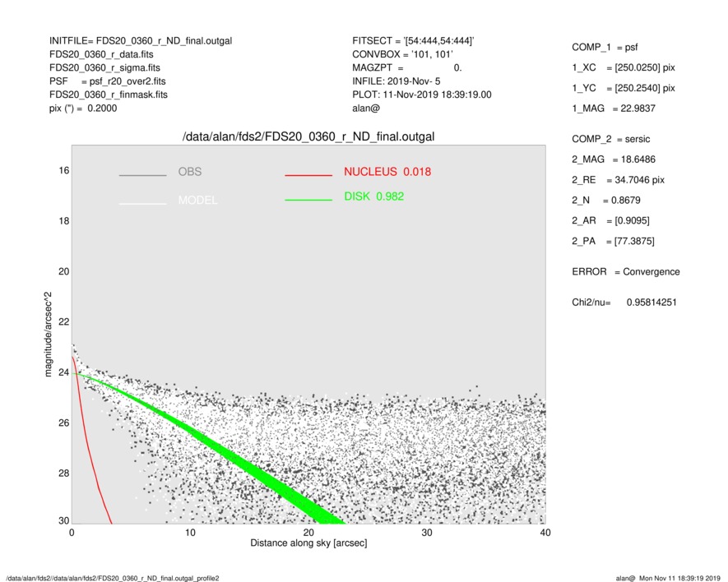Click the PLOT: 11-Nov-2019 timestamp line
This screenshot has width=728, height=582.
(x=421, y=95)
